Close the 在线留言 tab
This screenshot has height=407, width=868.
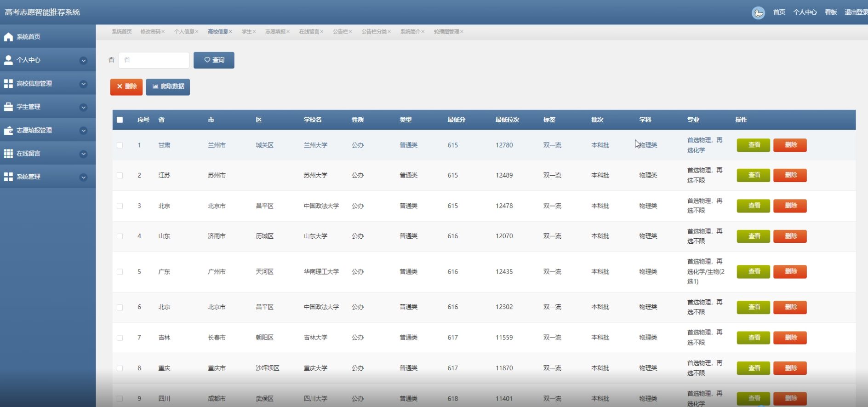point(322,32)
